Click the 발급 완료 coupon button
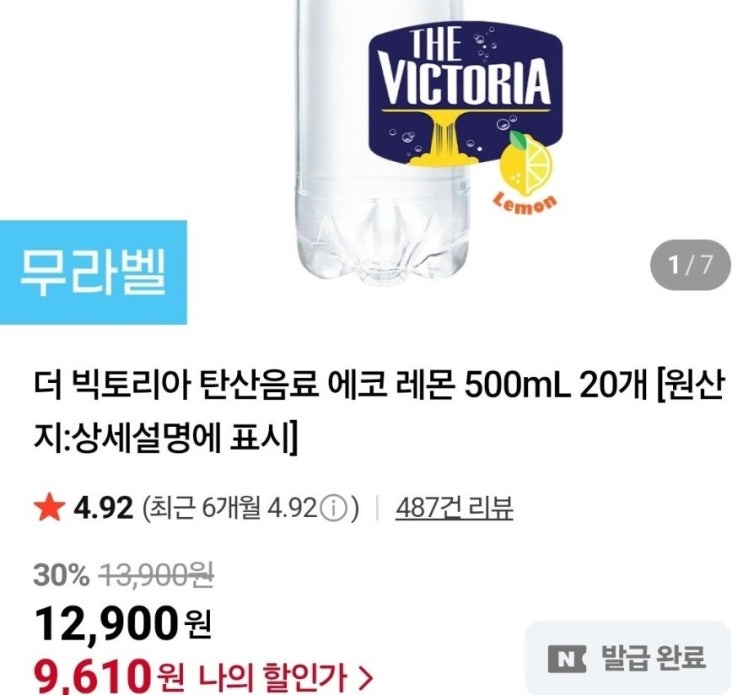This screenshot has height=695, width=743. (x=628, y=658)
